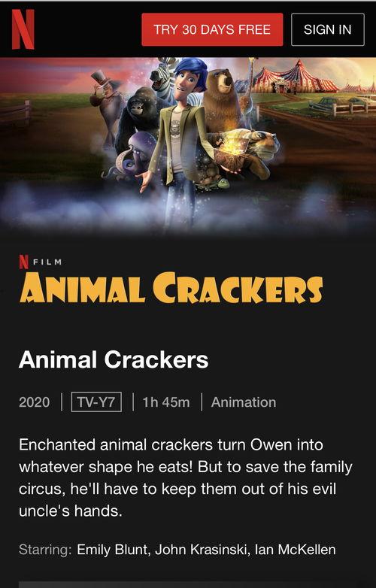Click the TV-Y7 rating badge
Image resolution: width=376 pixels, height=588 pixels.
tap(96, 402)
